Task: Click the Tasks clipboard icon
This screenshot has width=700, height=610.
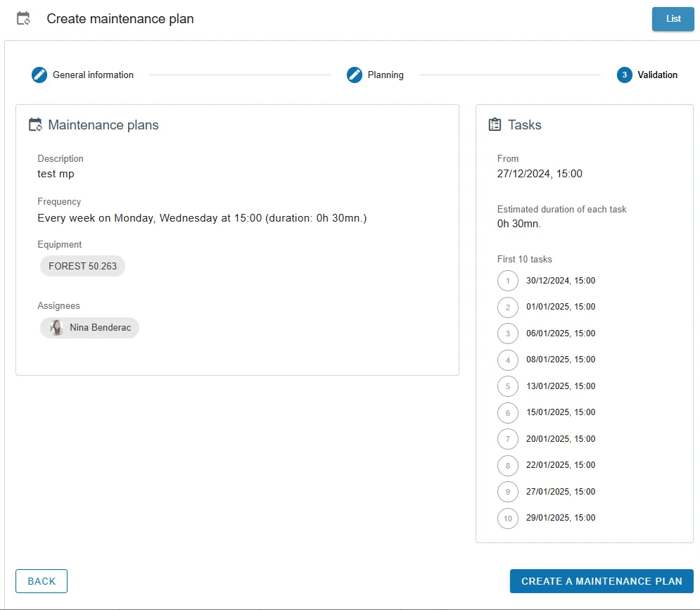Action: (495, 125)
